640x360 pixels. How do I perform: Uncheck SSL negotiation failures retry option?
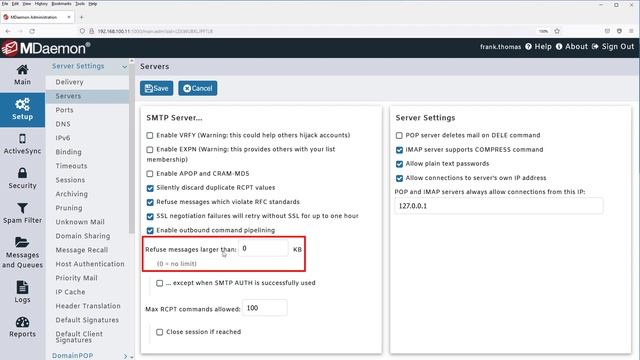pyautogui.click(x=150, y=216)
